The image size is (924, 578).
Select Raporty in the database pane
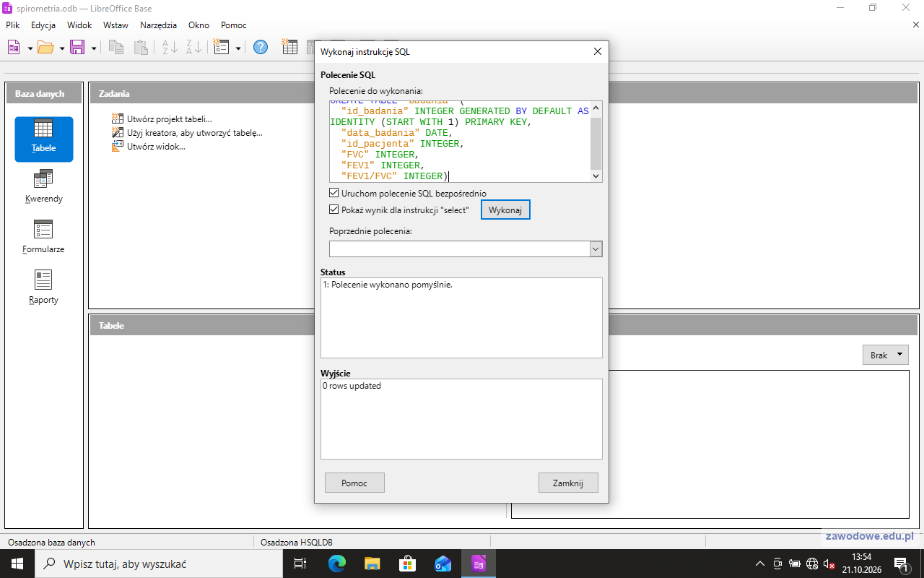(x=43, y=288)
